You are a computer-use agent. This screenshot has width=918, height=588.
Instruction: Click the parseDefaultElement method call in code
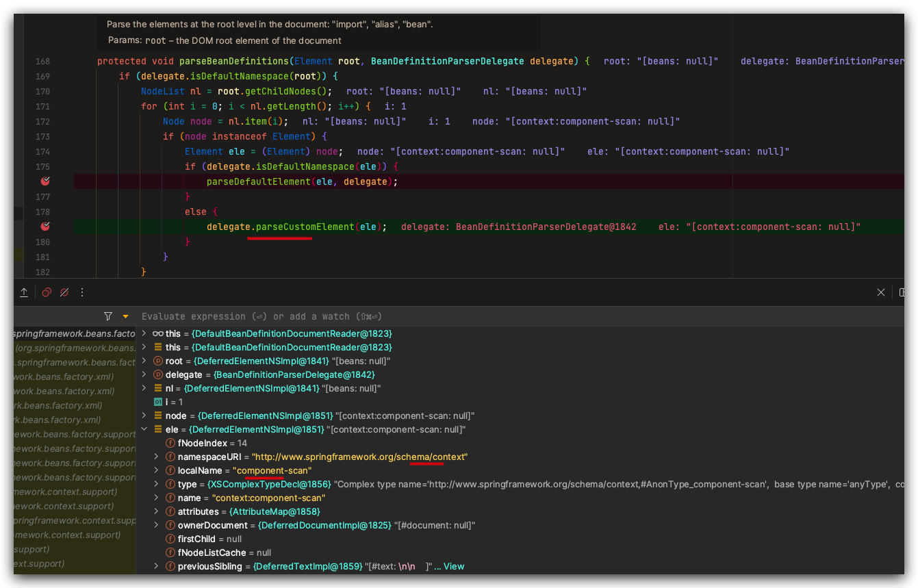pos(259,181)
